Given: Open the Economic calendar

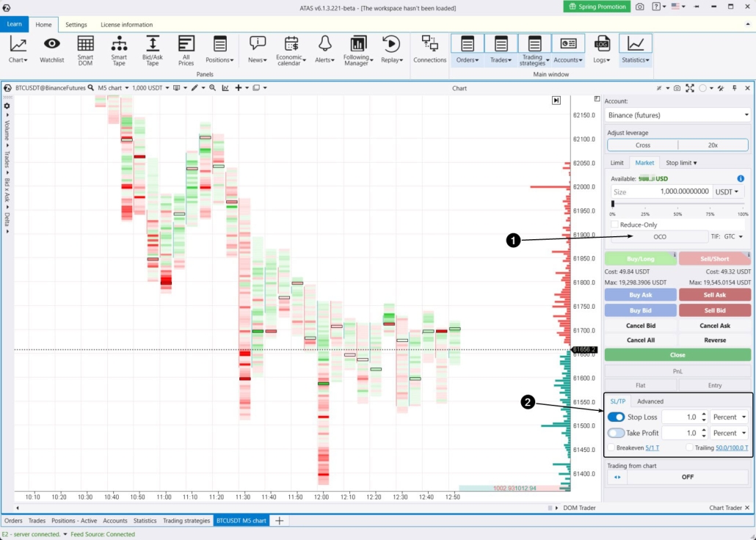Looking at the screenshot, I should [290, 49].
